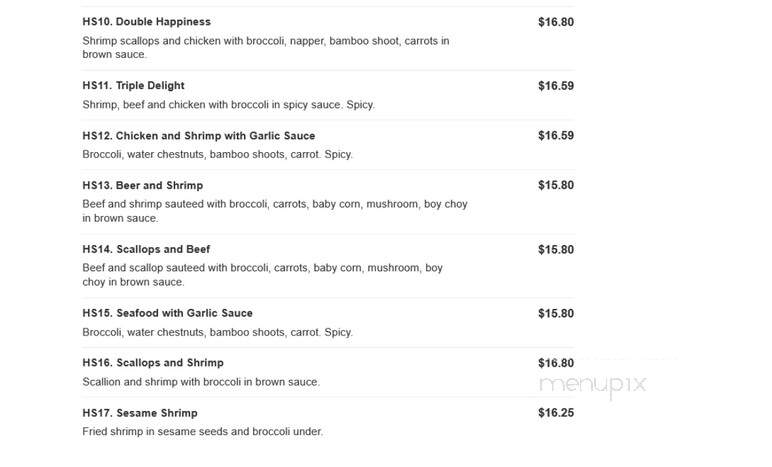The height and width of the screenshot is (467, 772).
Task: Click the Scallops and Beef price
Action: tap(556, 250)
